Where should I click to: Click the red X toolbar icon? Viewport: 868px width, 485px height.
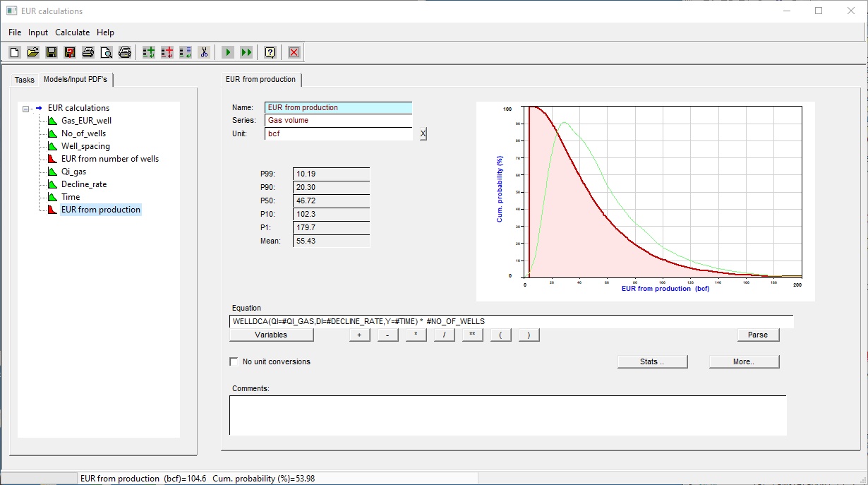coord(294,52)
